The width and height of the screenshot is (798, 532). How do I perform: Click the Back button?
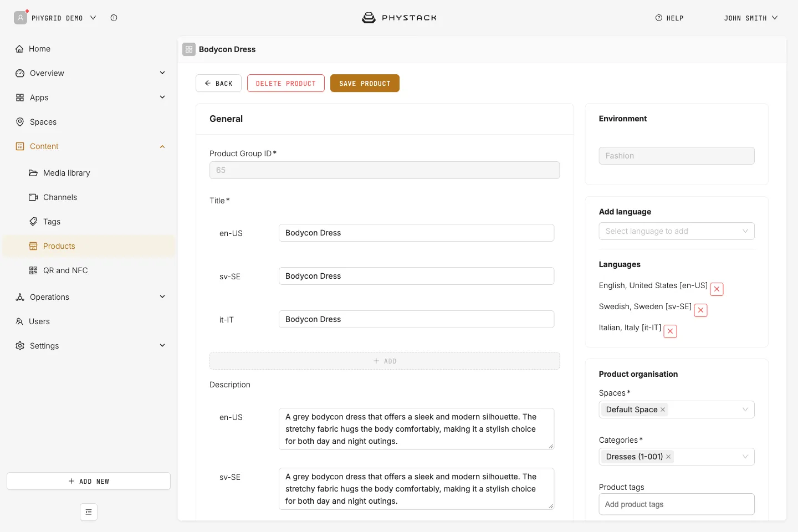pos(218,83)
